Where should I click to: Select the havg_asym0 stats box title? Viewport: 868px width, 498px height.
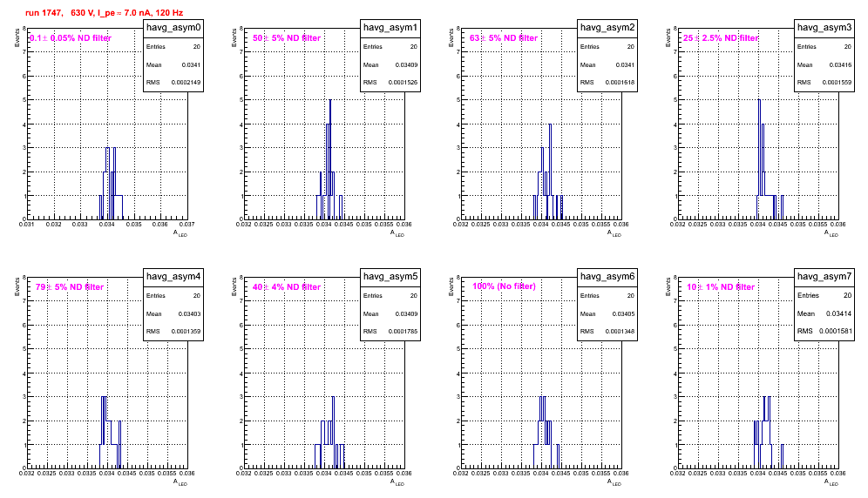tap(173, 28)
